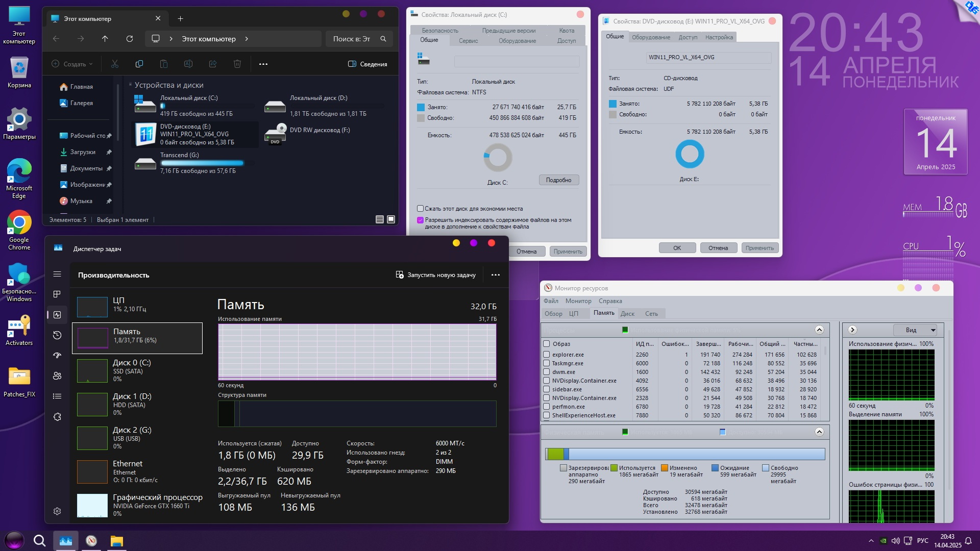Open Resource Monitor from the taskbar
Screen dimensions: 980x551
[91, 541]
